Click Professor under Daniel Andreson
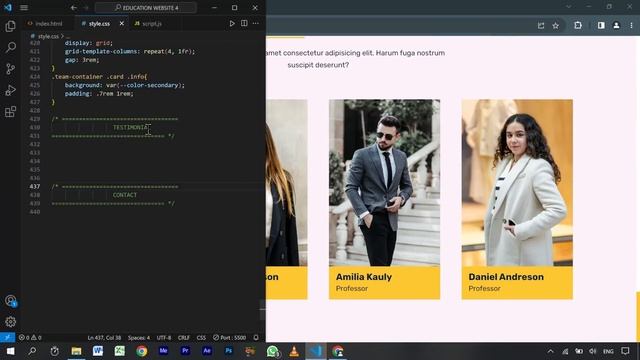The width and height of the screenshot is (640, 360). tap(484, 289)
